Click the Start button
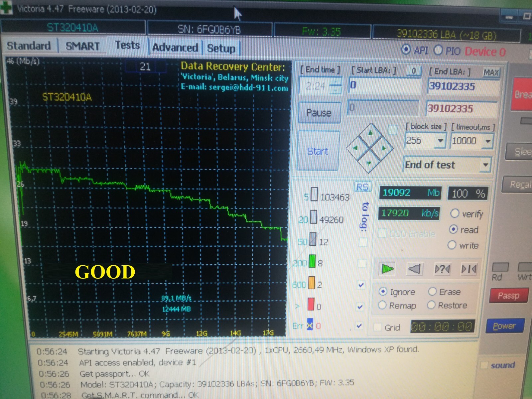Screen dimensions: 532x399 coord(318,151)
